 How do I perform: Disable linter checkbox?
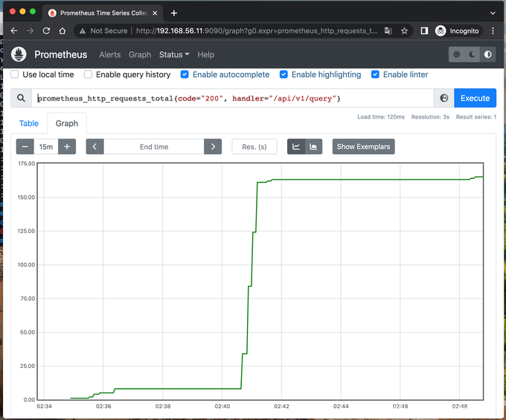pyautogui.click(x=375, y=74)
